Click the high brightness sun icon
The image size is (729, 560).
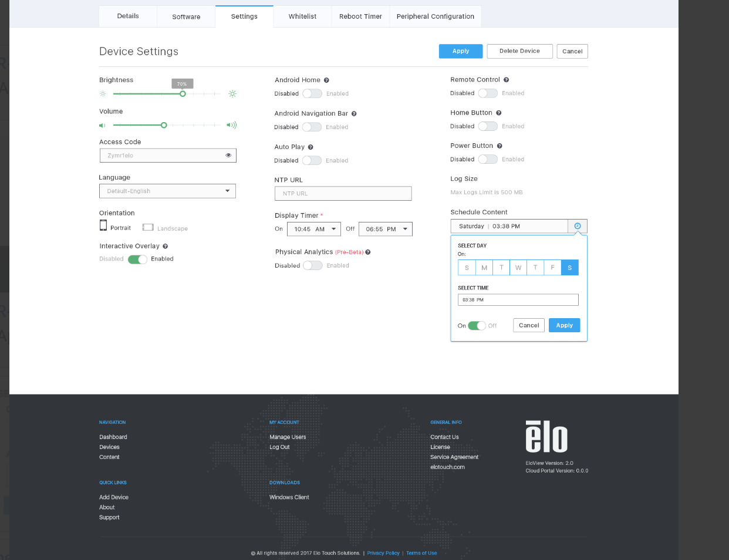[232, 94]
